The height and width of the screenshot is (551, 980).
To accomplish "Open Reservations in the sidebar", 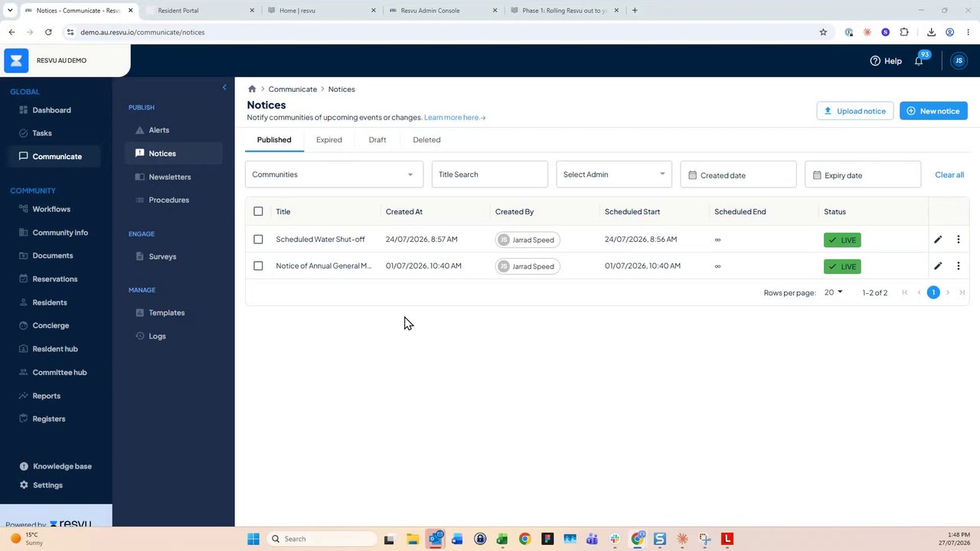I will tap(56, 279).
